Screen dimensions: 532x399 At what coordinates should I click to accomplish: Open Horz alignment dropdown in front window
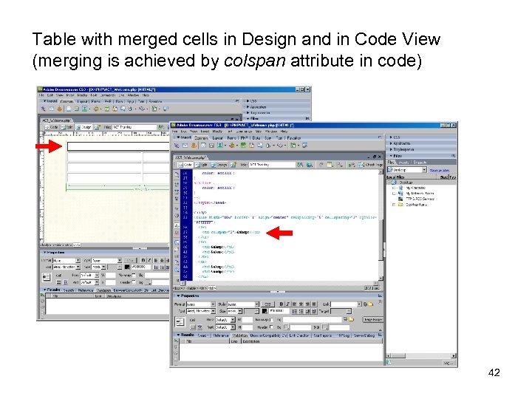(233, 320)
